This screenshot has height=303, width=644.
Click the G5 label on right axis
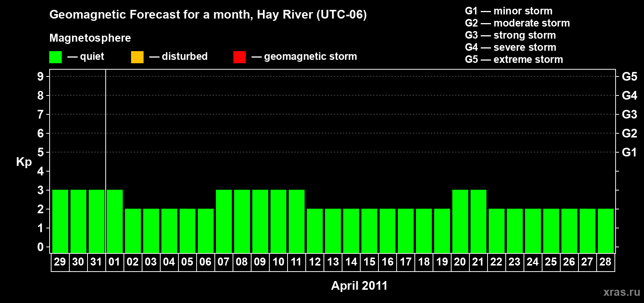(x=630, y=77)
